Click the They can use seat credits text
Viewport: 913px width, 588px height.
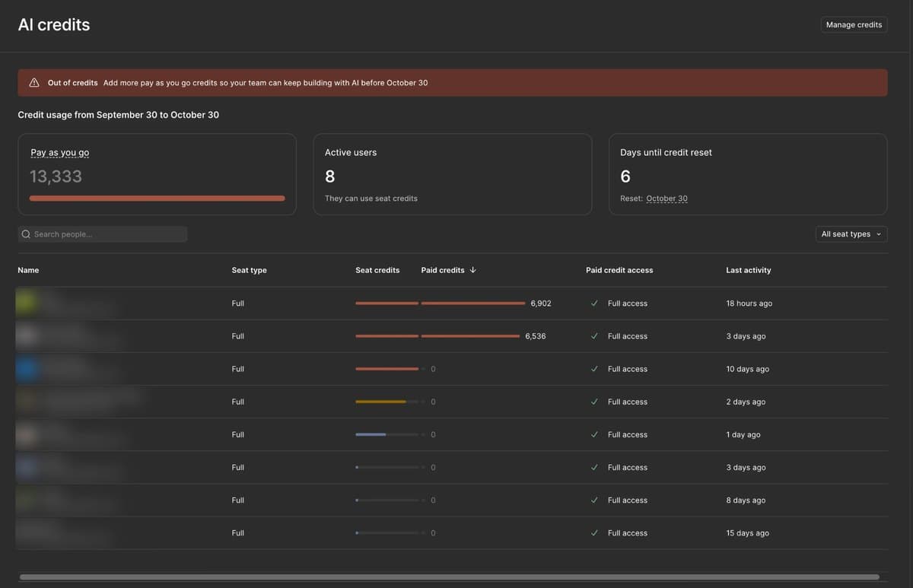click(x=371, y=199)
